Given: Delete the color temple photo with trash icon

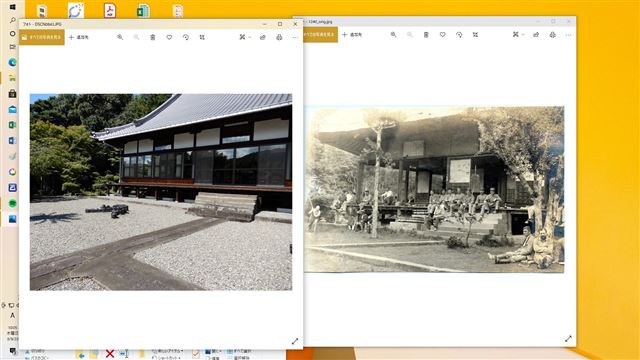Looking at the screenshot, I should 153,37.
